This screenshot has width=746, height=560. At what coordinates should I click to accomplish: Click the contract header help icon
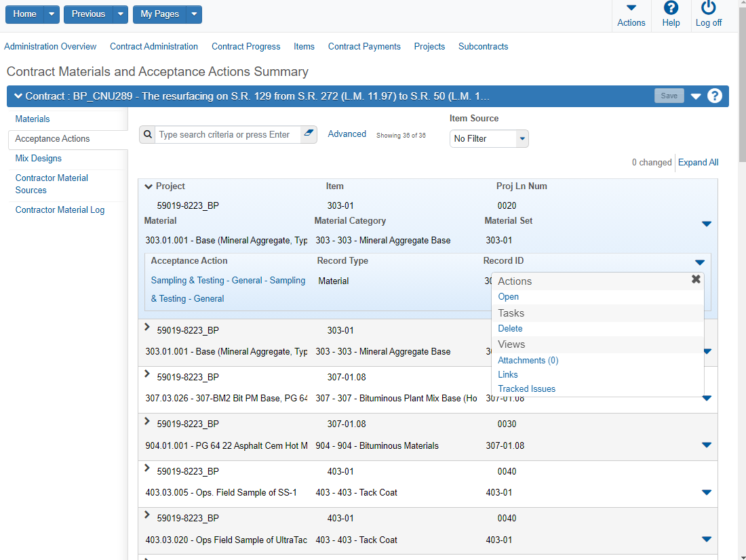pyautogui.click(x=715, y=96)
